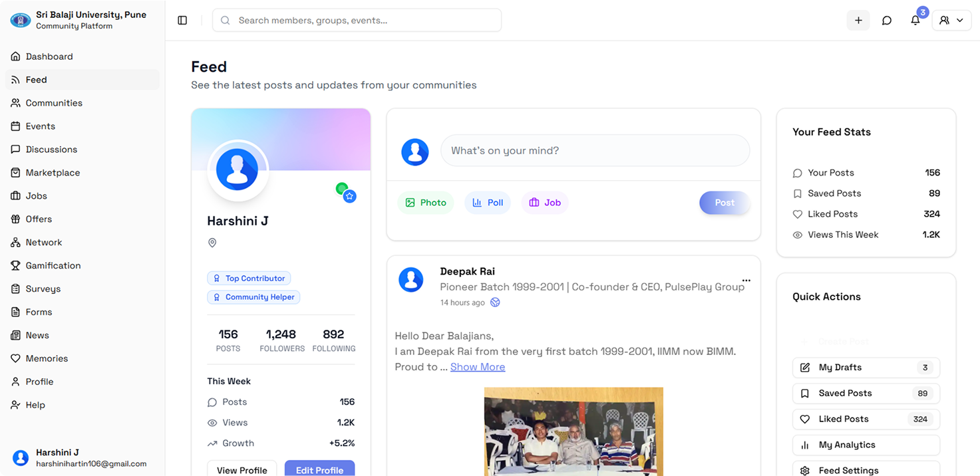Open the notifications bell icon
The height and width of the screenshot is (476, 980).
[x=915, y=21]
